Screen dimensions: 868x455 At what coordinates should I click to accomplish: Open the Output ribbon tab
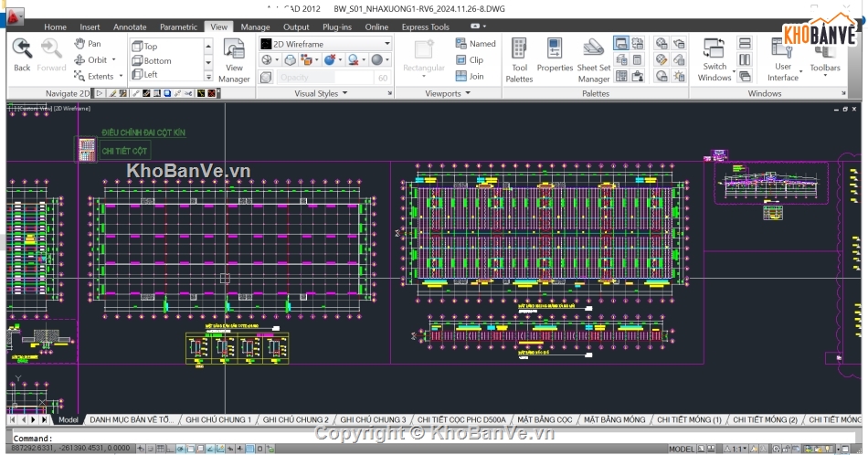pos(296,26)
